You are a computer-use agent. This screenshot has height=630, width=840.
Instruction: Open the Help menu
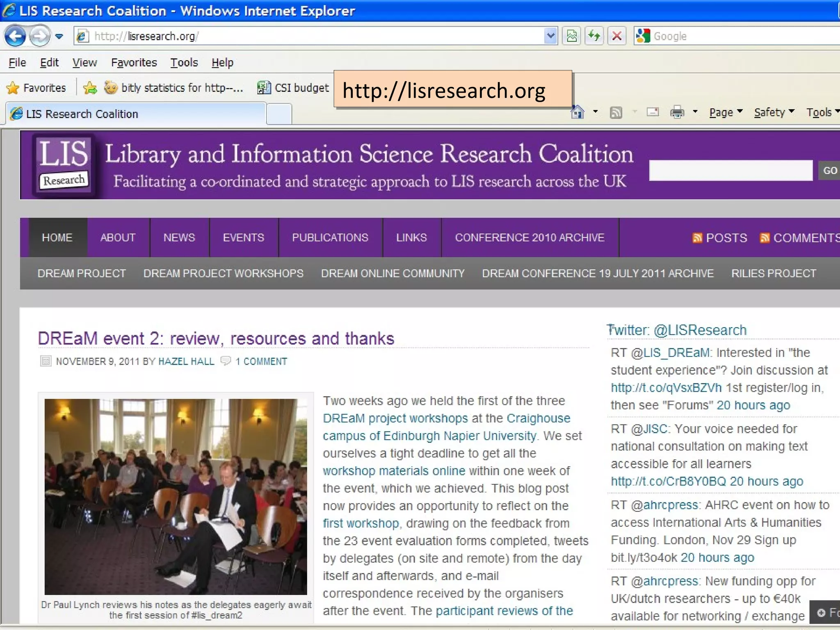[222, 62]
